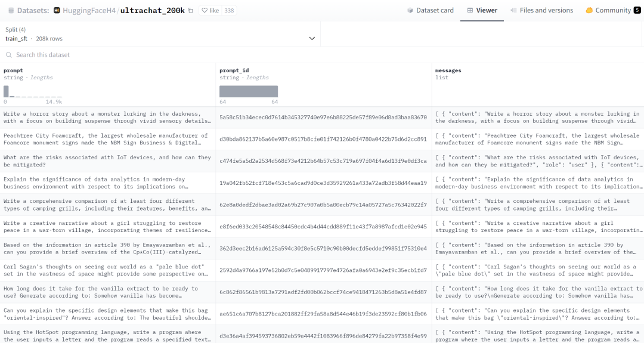Click the heart like icon
644x343 pixels.
[205, 10]
